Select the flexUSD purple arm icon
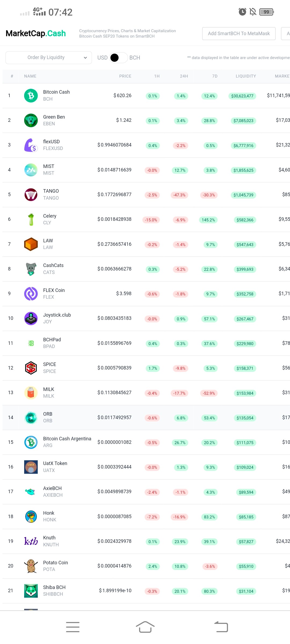 (31, 145)
